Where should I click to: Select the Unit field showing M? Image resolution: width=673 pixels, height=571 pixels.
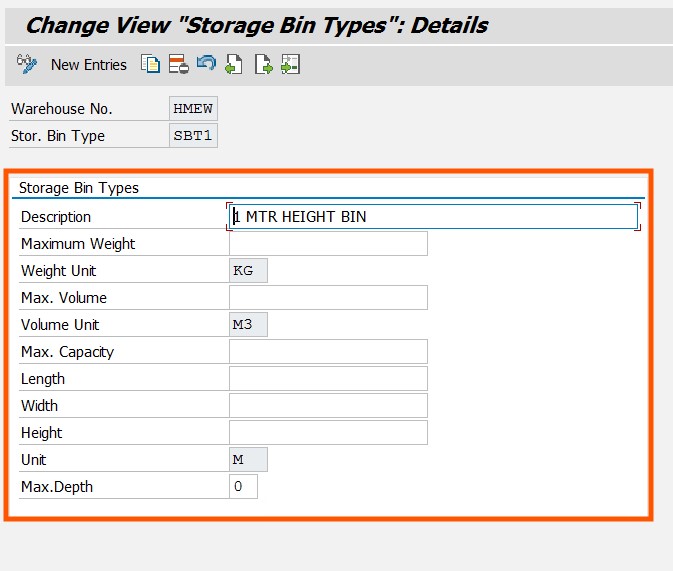[x=248, y=460]
